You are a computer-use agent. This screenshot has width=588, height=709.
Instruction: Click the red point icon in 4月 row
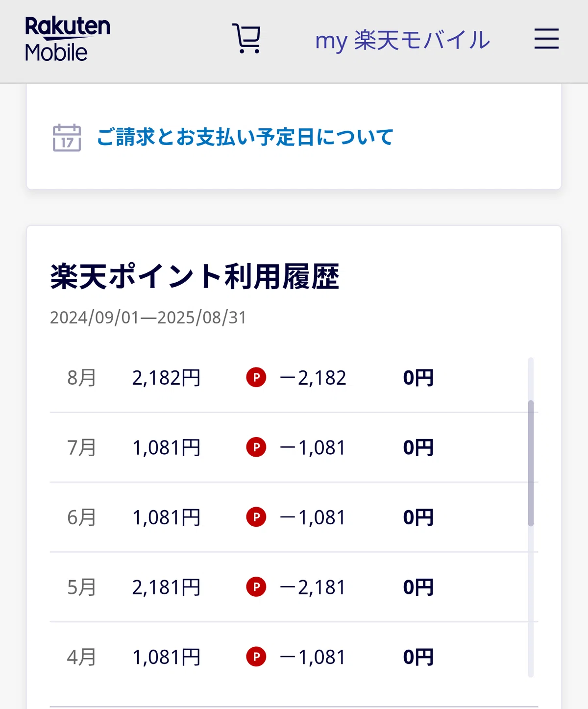(x=256, y=657)
